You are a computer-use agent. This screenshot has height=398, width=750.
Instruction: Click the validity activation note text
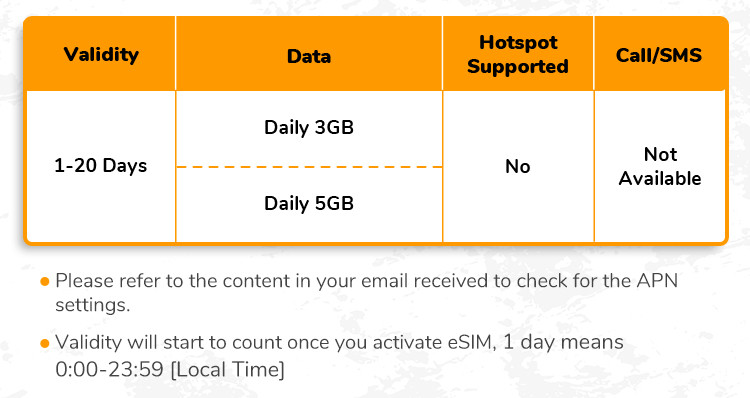[340, 356]
